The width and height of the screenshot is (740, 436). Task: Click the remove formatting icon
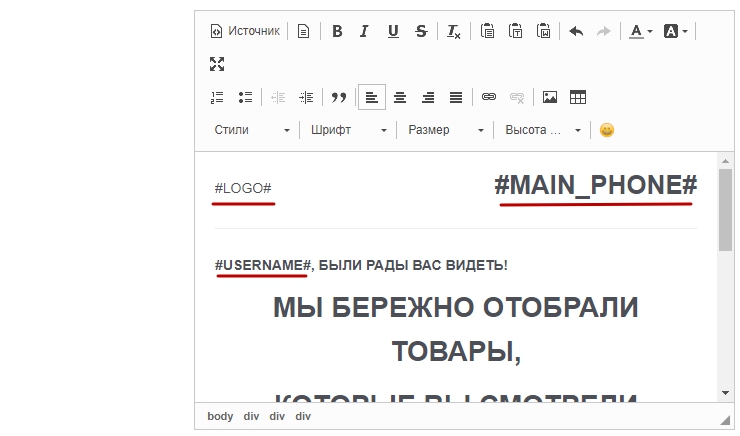pyautogui.click(x=453, y=31)
